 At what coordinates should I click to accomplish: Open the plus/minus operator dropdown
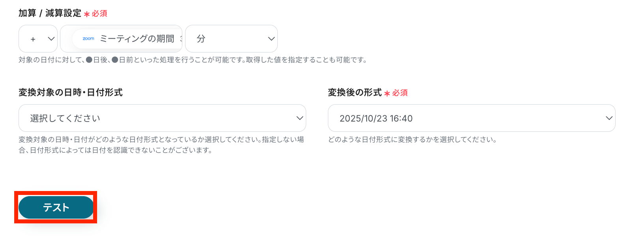[x=38, y=39]
